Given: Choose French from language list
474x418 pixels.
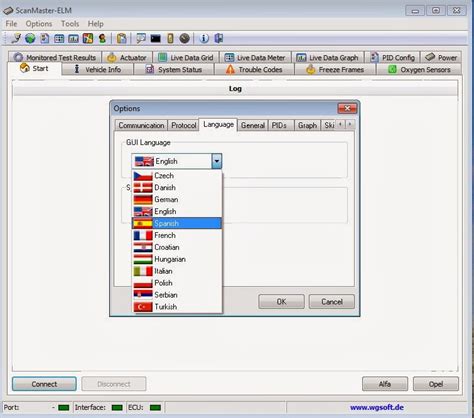Looking at the screenshot, I should point(177,235).
